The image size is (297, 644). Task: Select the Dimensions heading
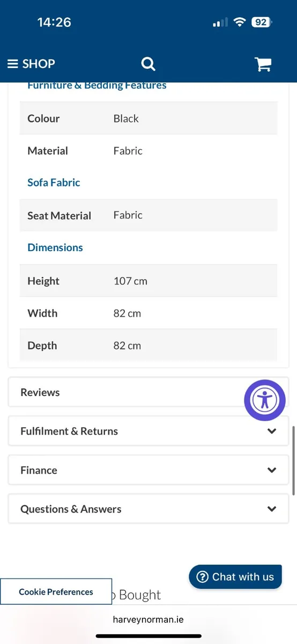[55, 247]
